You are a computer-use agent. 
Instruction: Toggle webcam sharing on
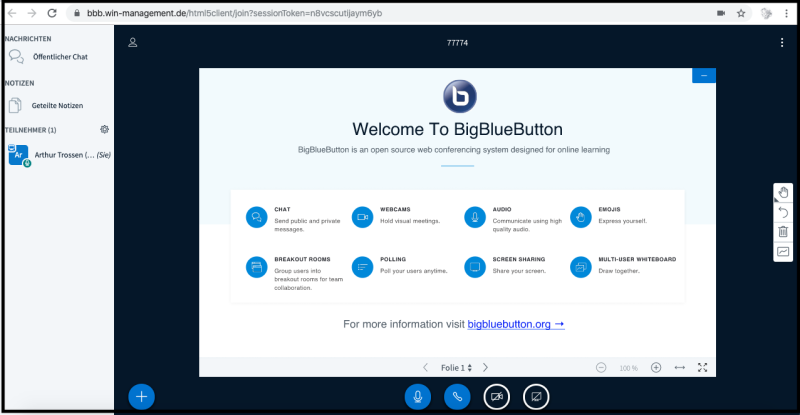[497, 396]
